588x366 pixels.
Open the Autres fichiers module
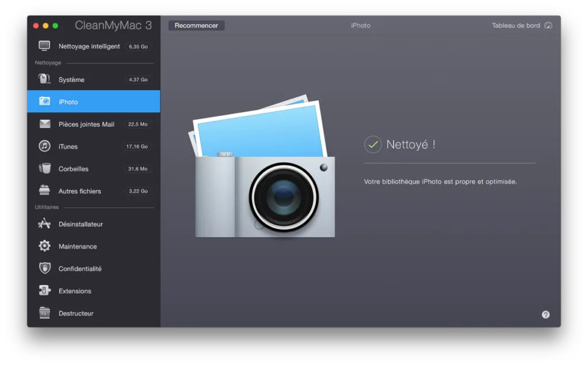coord(94,190)
